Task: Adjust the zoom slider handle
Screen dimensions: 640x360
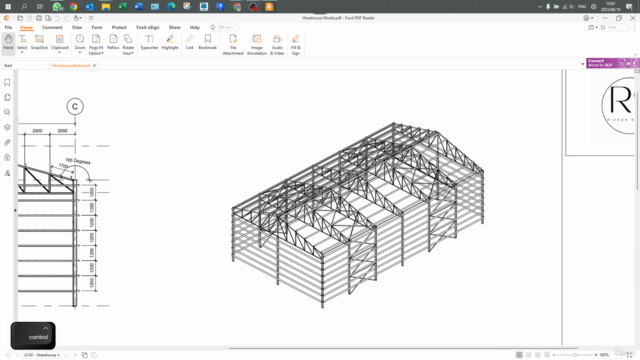Action: coord(575,355)
